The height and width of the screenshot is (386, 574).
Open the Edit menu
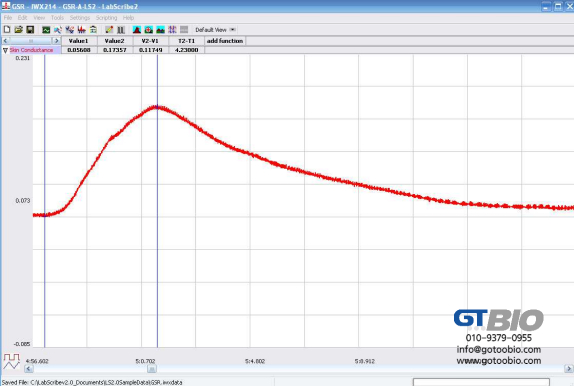[x=22, y=18]
